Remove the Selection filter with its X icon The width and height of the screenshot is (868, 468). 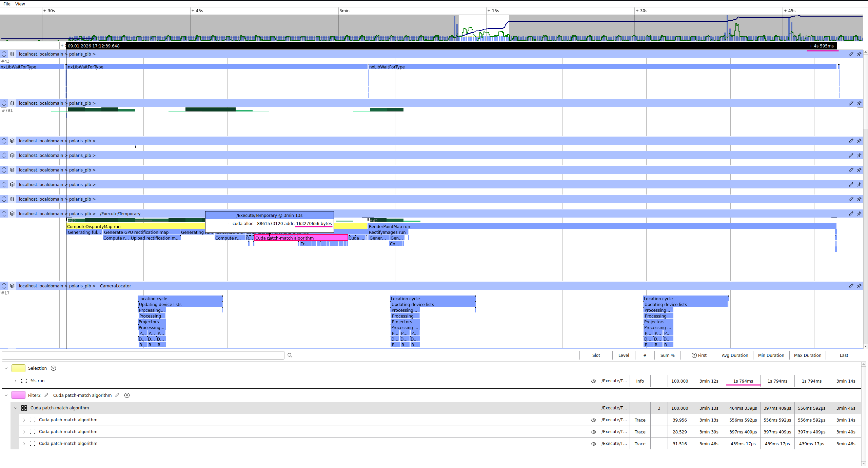tap(53, 368)
